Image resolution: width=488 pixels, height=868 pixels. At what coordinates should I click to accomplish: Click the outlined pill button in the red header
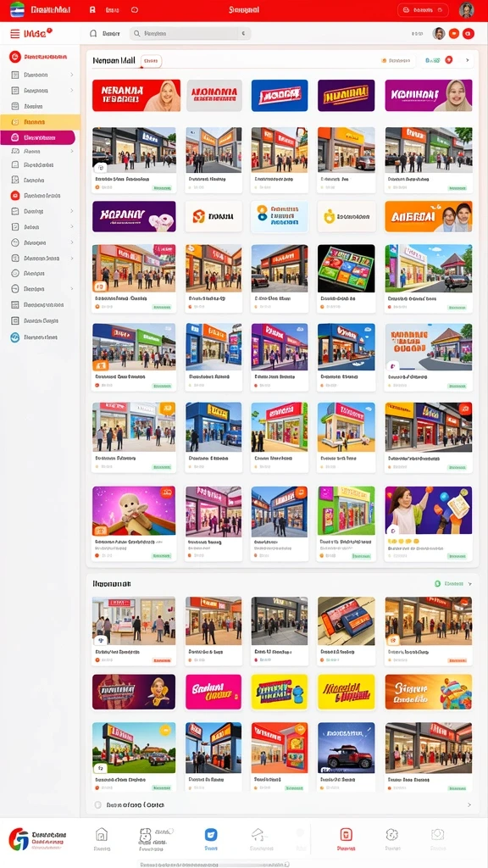423,10
